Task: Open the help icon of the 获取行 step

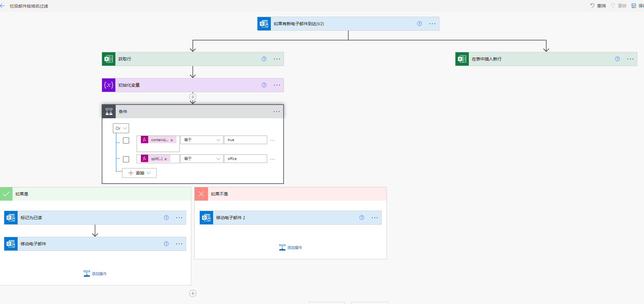Action: point(264,59)
